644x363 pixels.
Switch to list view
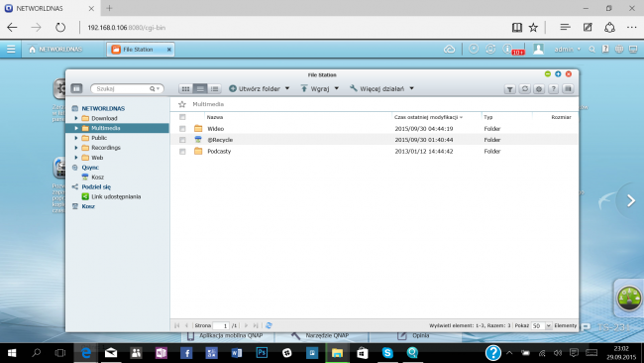[x=200, y=89]
